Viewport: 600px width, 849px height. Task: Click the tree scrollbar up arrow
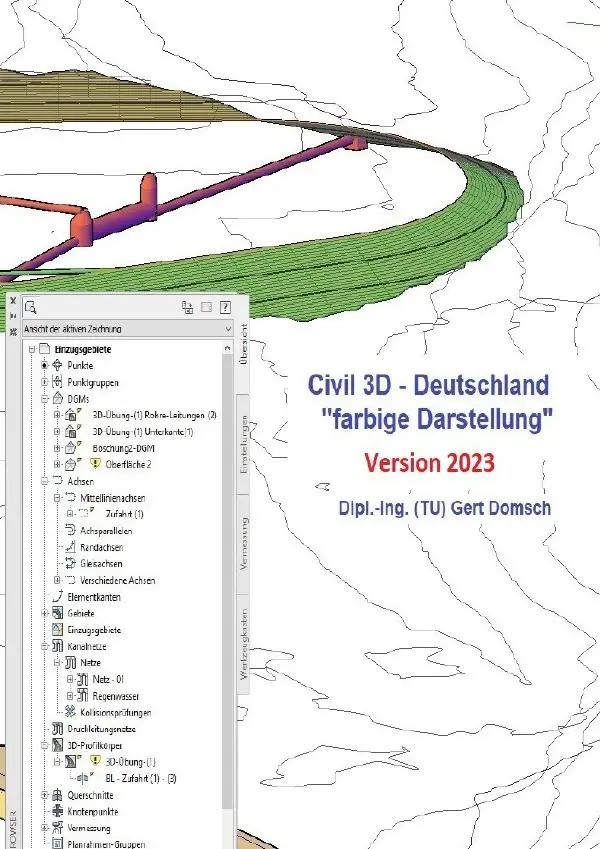pos(227,348)
